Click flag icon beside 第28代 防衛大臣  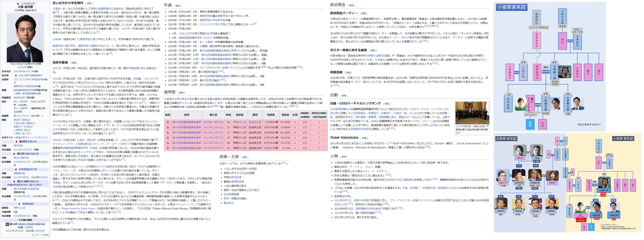[x=17, y=142]
